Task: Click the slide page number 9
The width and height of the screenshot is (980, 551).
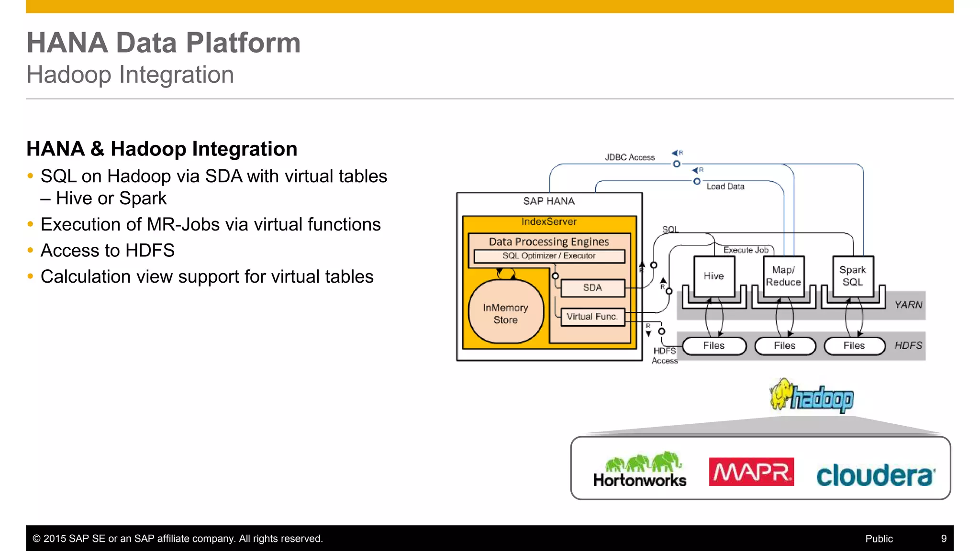Action: click(944, 539)
